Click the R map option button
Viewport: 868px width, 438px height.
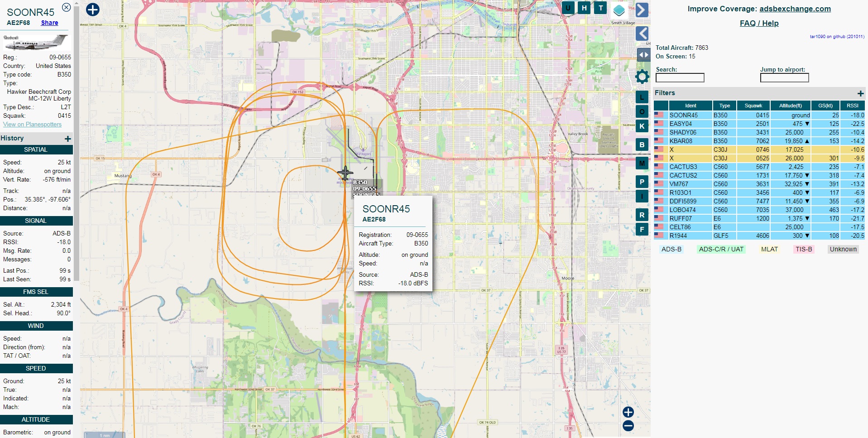(642, 215)
